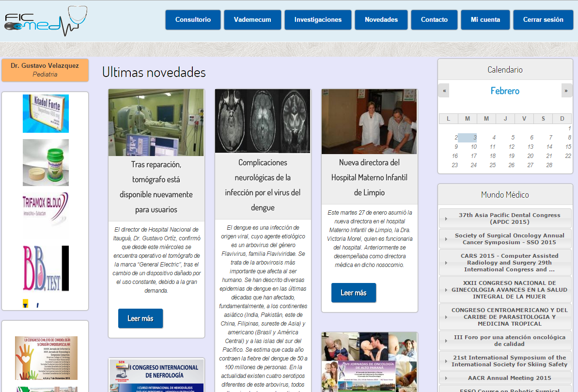Expand AACR Annual Meeting 2015

tap(505, 377)
